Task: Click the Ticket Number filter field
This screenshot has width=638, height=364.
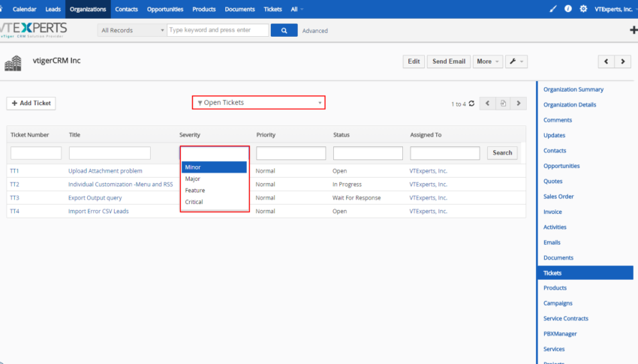Action: [x=36, y=153]
